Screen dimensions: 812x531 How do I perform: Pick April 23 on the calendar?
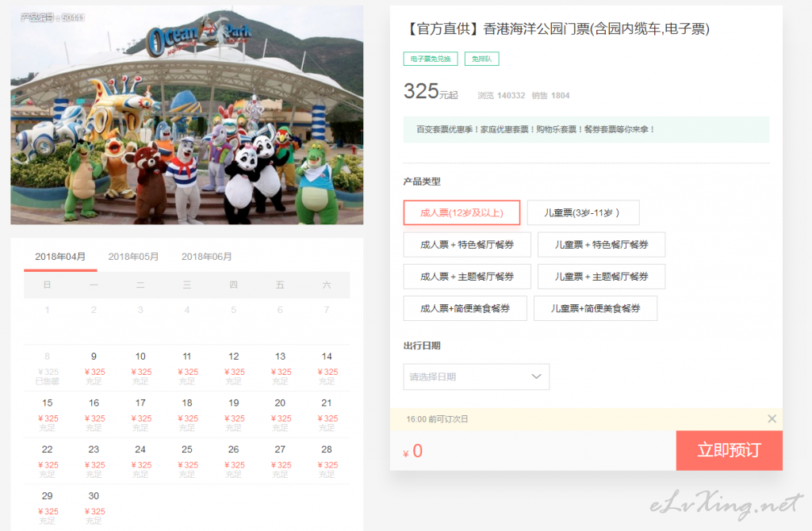coord(94,461)
